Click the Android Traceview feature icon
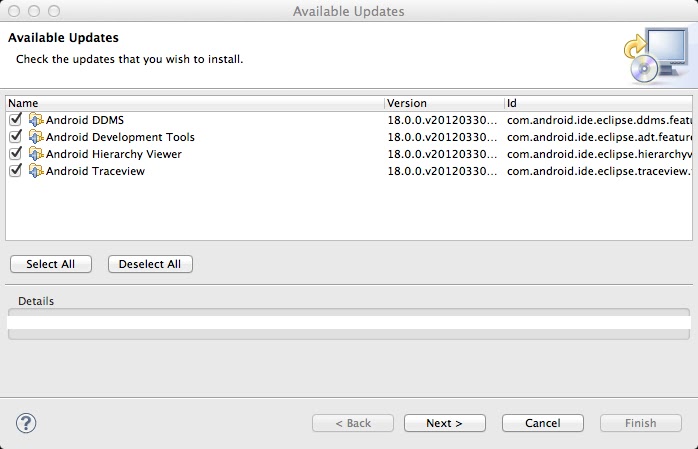 click(x=36, y=171)
